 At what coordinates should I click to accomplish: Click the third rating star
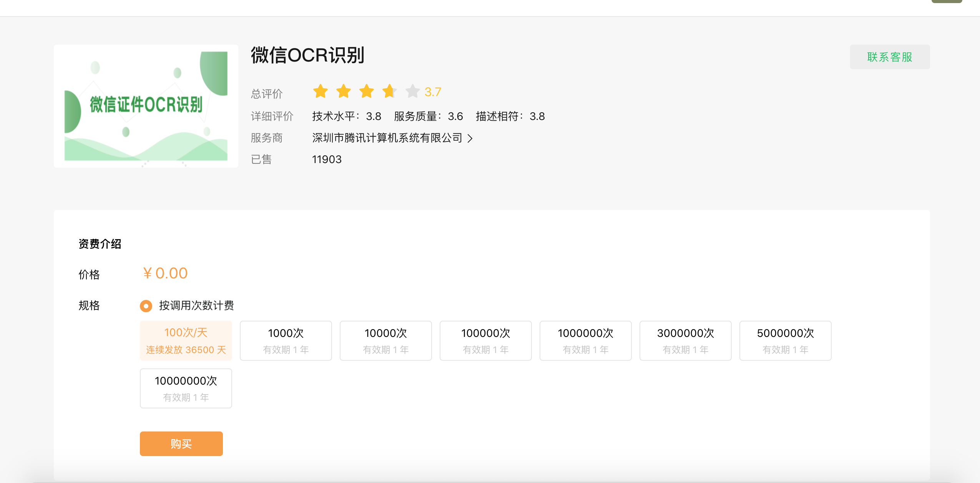tap(367, 92)
